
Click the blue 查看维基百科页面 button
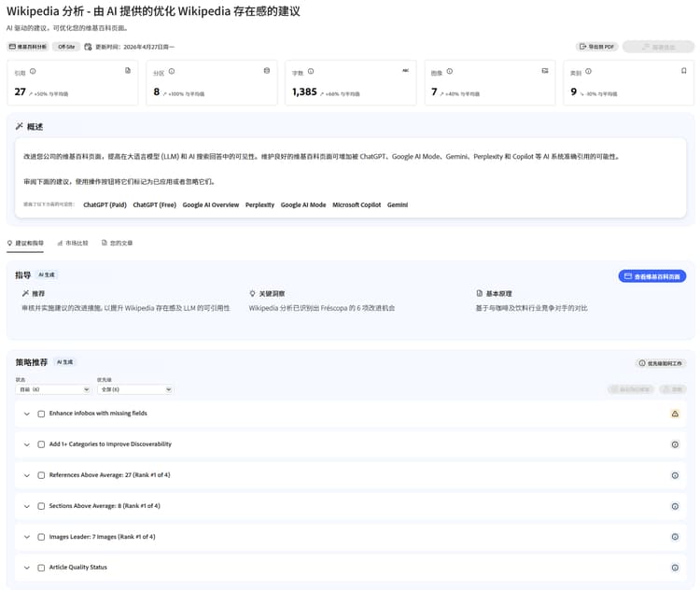pos(652,276)
